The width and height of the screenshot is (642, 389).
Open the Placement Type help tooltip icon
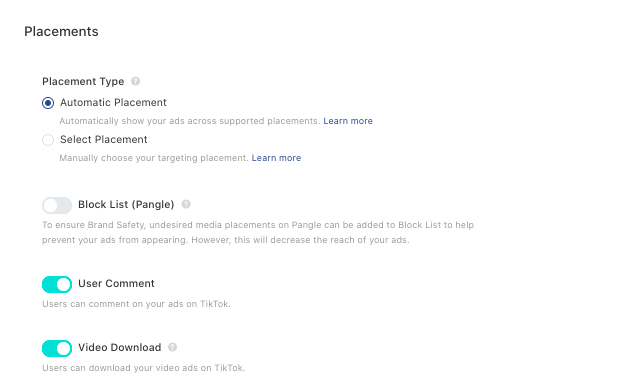(135, 81)
